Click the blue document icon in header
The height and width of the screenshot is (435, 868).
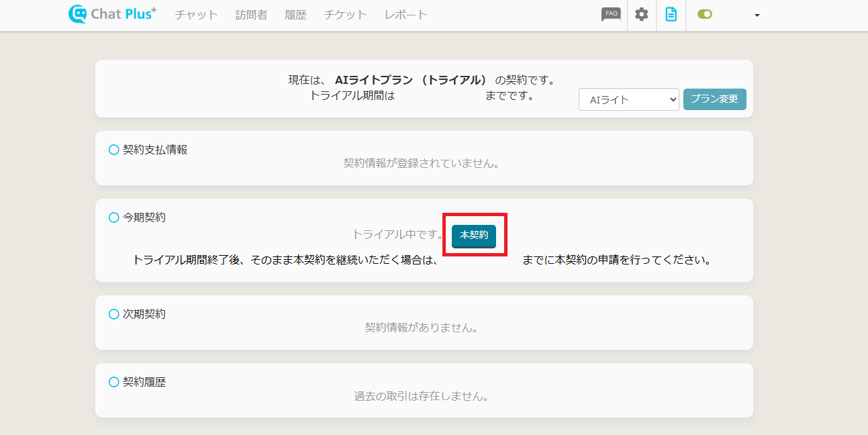[671, 15]
